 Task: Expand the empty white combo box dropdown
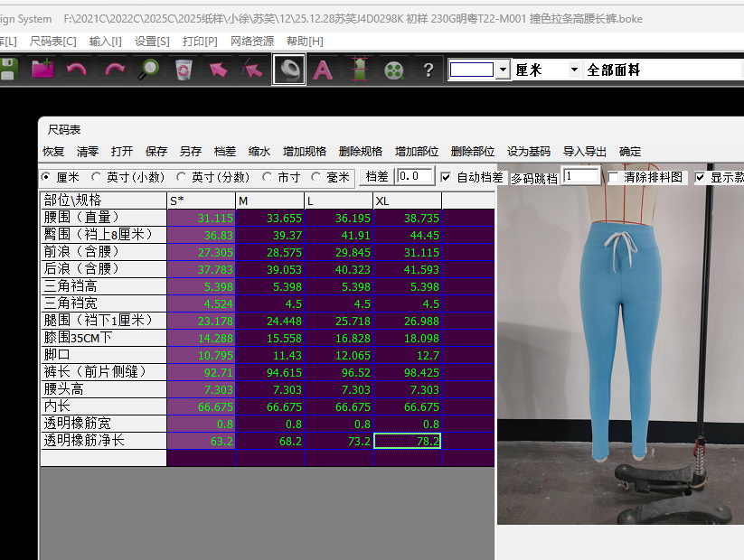(503, 70)
